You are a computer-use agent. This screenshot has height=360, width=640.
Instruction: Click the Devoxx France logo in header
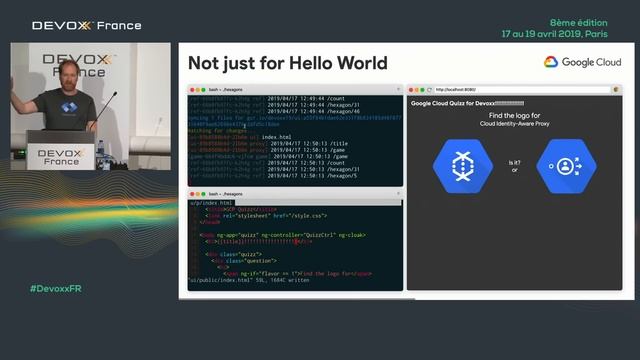pyautogui.click(x=87, y=26)
